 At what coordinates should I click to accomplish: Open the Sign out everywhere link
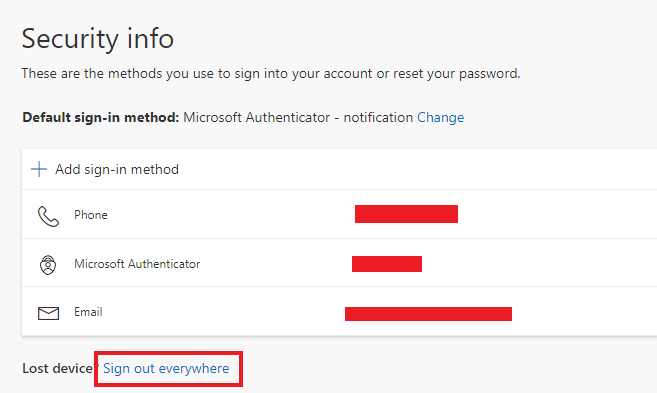[166, 369]
